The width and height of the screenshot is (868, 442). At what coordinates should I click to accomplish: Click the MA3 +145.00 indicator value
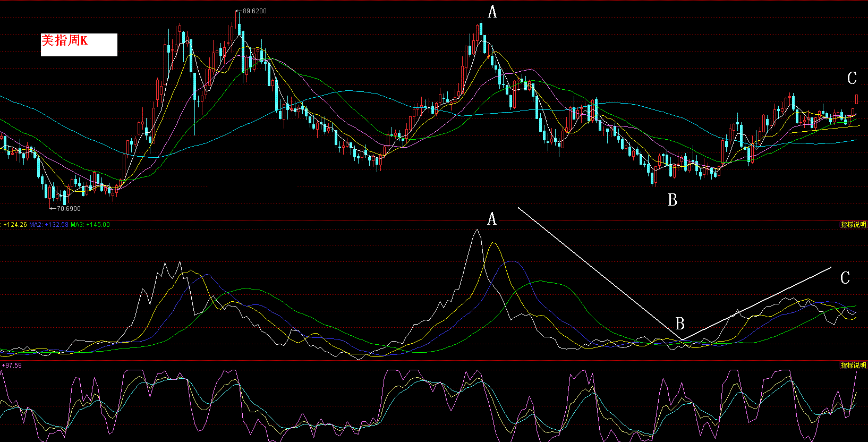pos(90,225)
